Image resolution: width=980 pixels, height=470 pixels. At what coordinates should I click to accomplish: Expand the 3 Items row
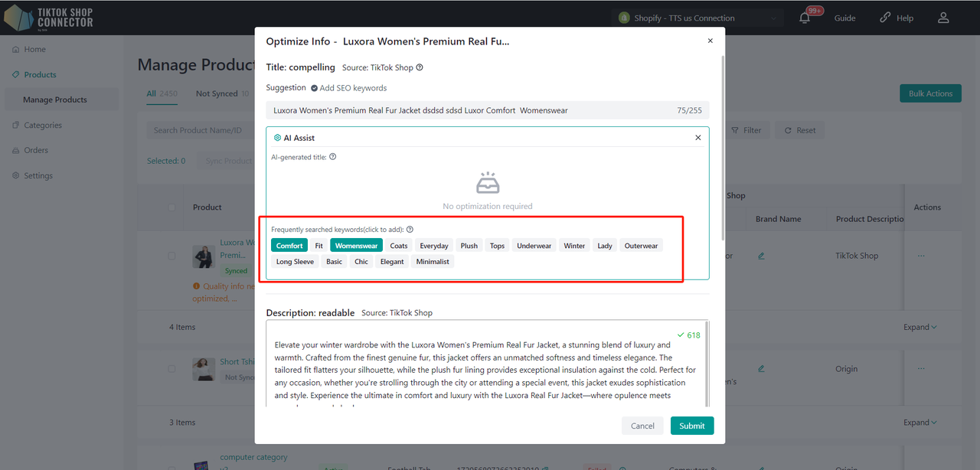pos(920,423)
